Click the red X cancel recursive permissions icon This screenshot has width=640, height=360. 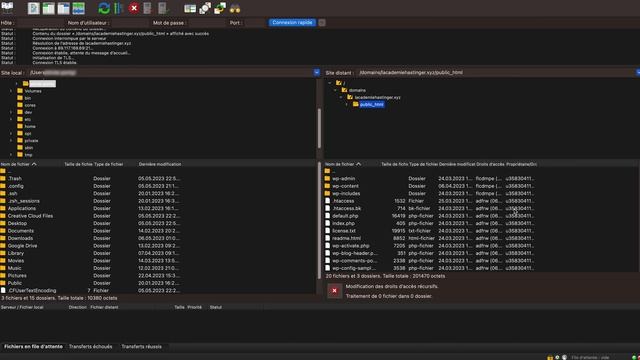coord(334,291)
